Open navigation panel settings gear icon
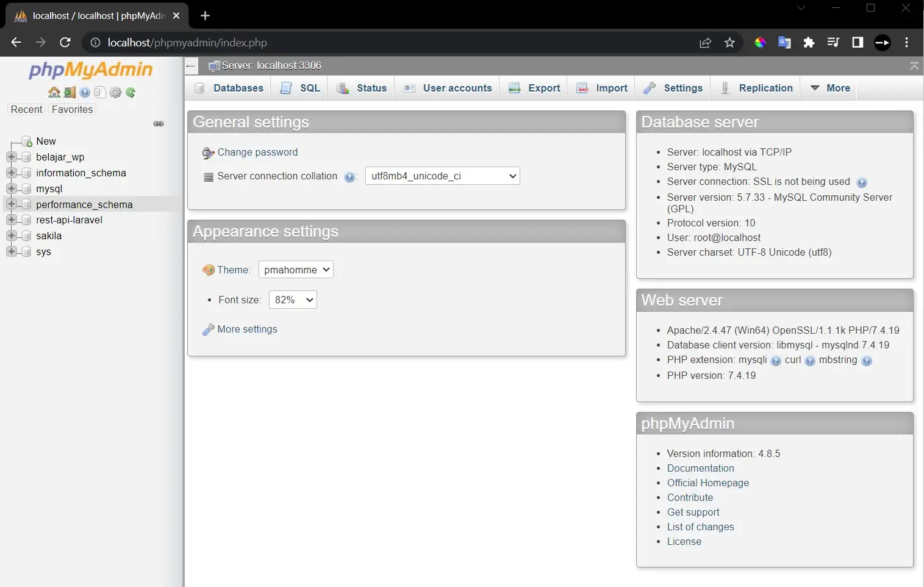 coord(115,92)
